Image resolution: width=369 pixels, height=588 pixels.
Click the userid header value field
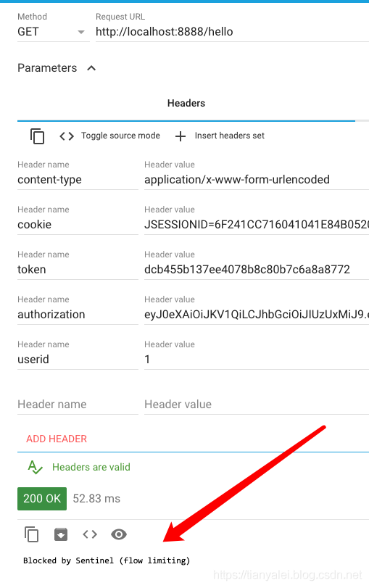pos(257,360)
